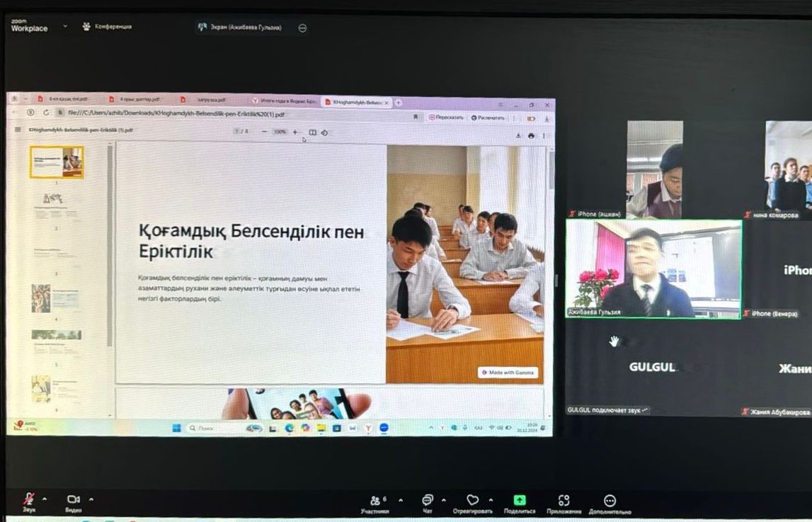This screenshot has width=812, height=522.
Task: Click the fit-to-page icon in PDF toolbar
Action: tap(312, 132)
